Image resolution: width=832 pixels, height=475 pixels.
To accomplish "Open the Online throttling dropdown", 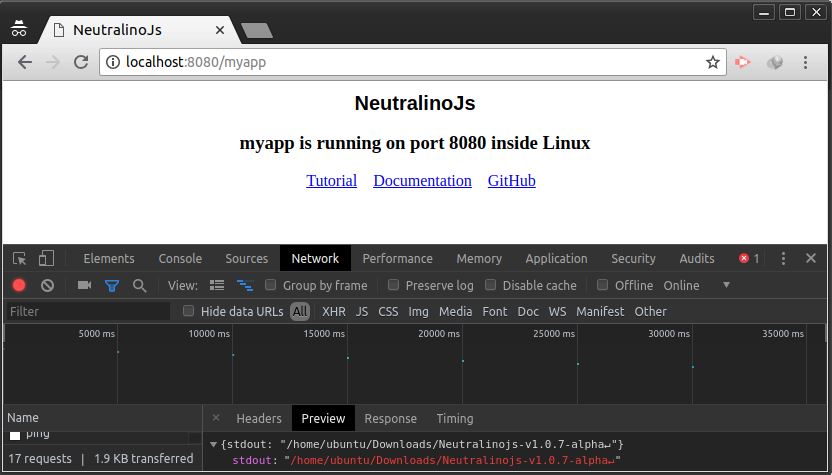I will [697, 286].
